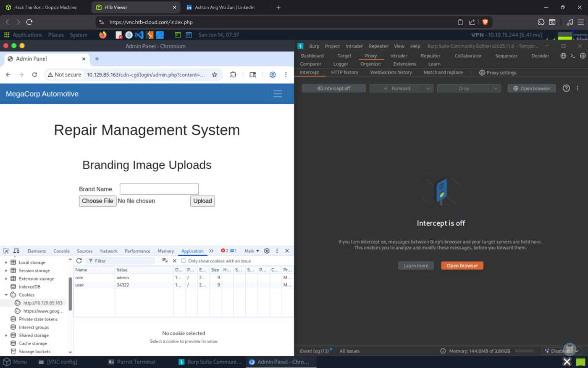
Task: Open Chromium profile avatar icon
Action: pos(273,74)
